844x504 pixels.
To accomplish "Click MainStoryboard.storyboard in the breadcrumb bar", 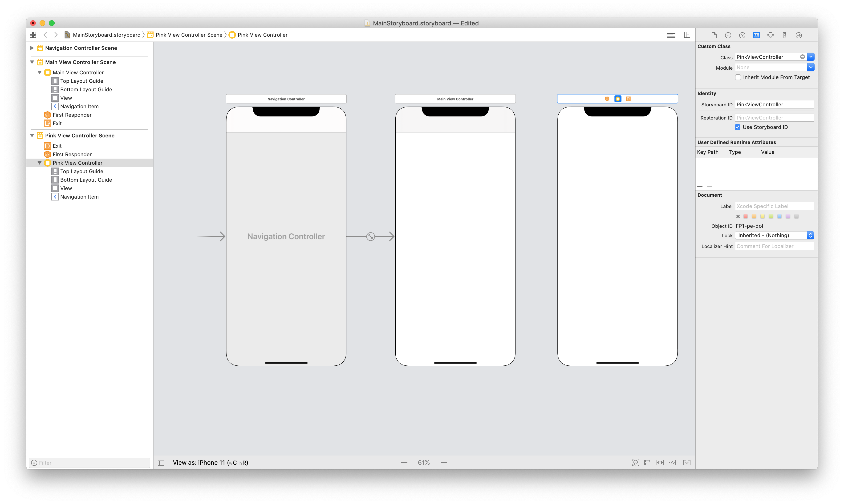I will click(x=106, y=35).
